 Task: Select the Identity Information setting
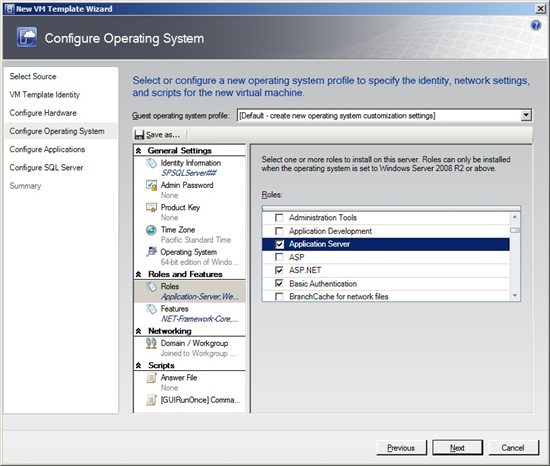pyautogui.click(x=190, y=168)
